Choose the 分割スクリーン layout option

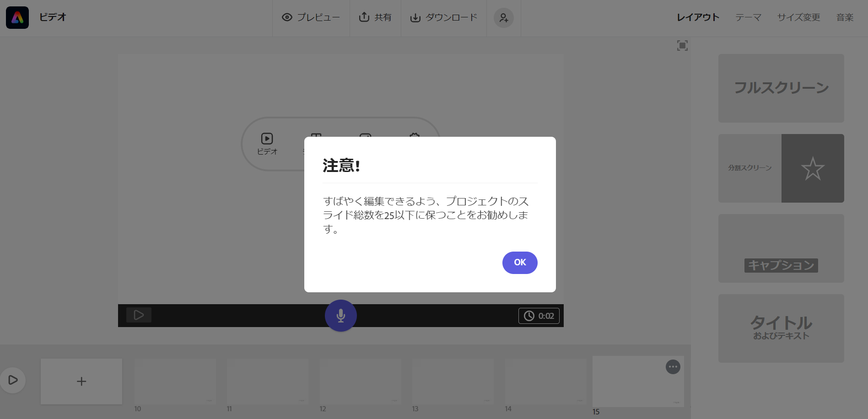click(781, 168)
